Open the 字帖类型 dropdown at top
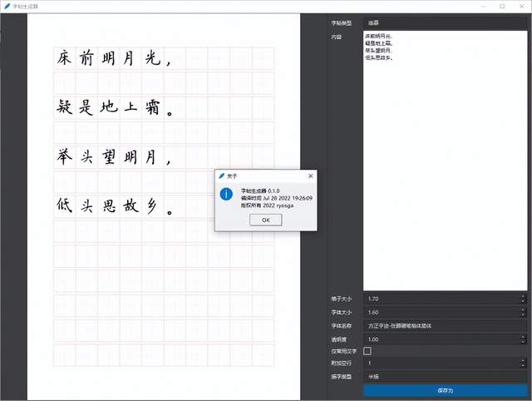 [x=446, y=23]
